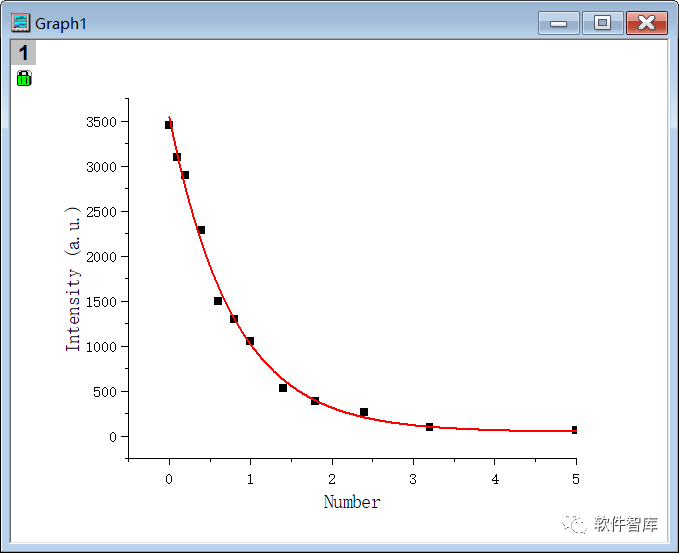Select the scatter point at Number 5
Viewport: 679px width, 553px height.
[574, 430]
